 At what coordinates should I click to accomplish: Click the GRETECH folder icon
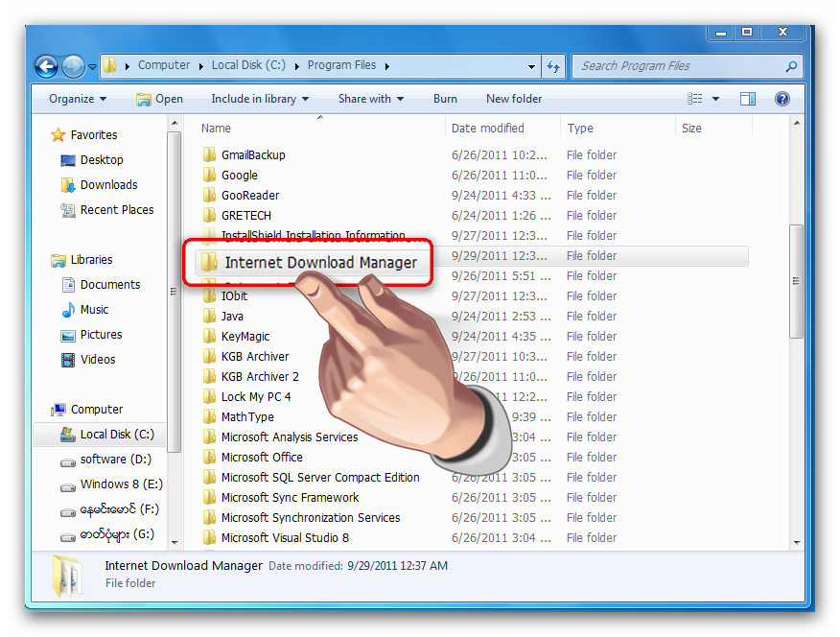point(209,215)
